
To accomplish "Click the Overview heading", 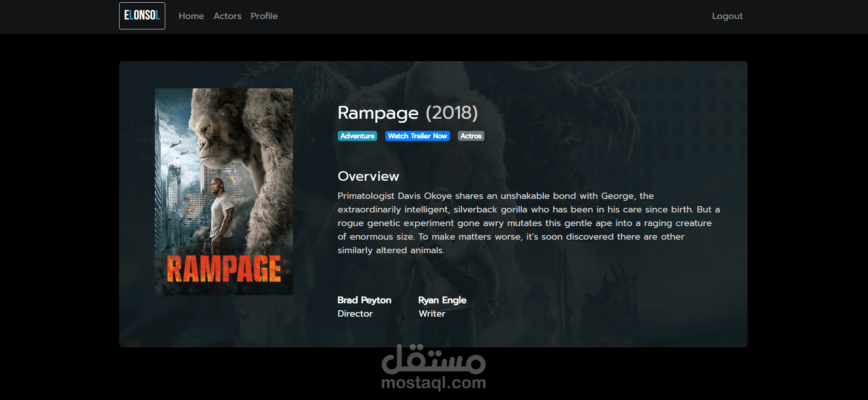I will point(368,176).
